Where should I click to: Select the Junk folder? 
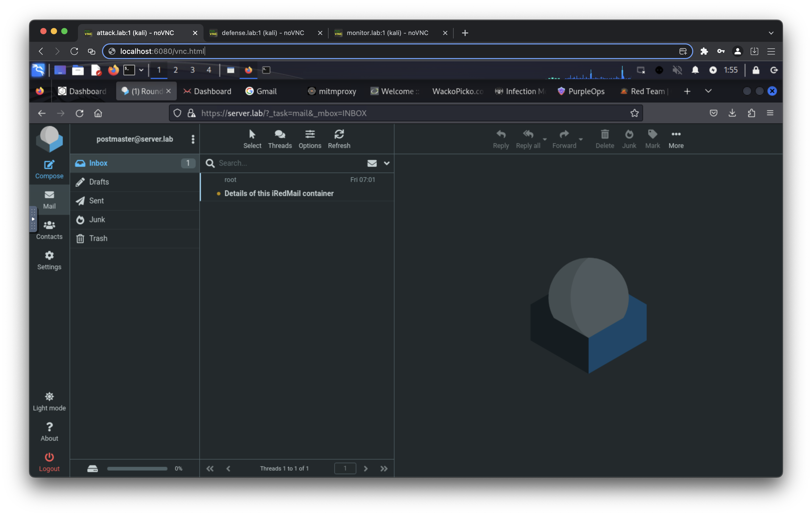click(x=97, y=219)
